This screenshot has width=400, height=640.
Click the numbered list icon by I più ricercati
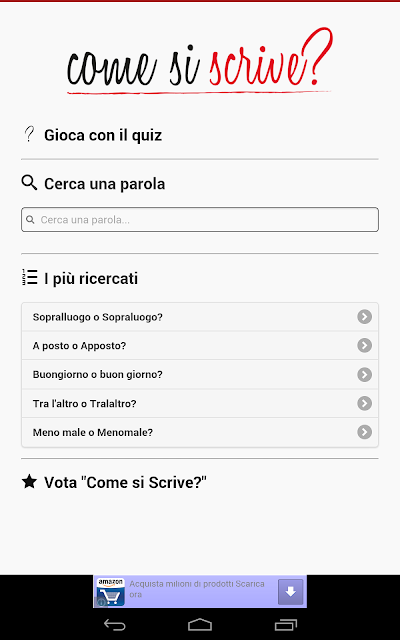29,277
